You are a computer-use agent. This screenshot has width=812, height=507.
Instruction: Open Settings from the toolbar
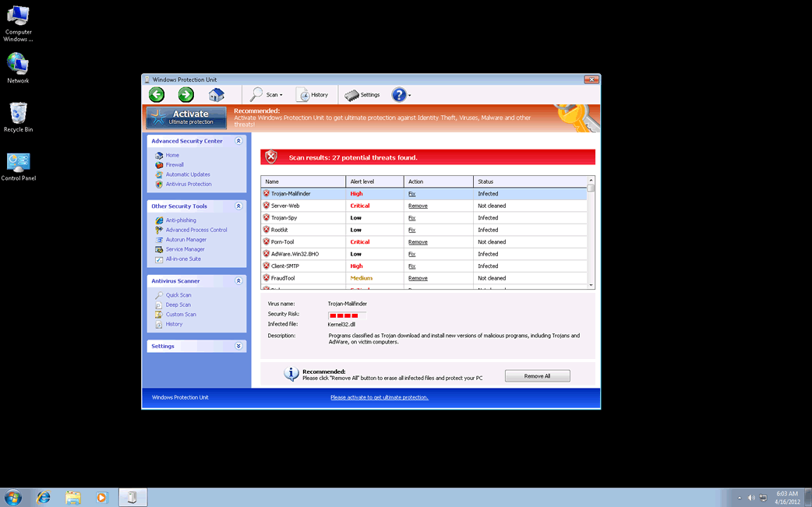click(x=362, y=95)
